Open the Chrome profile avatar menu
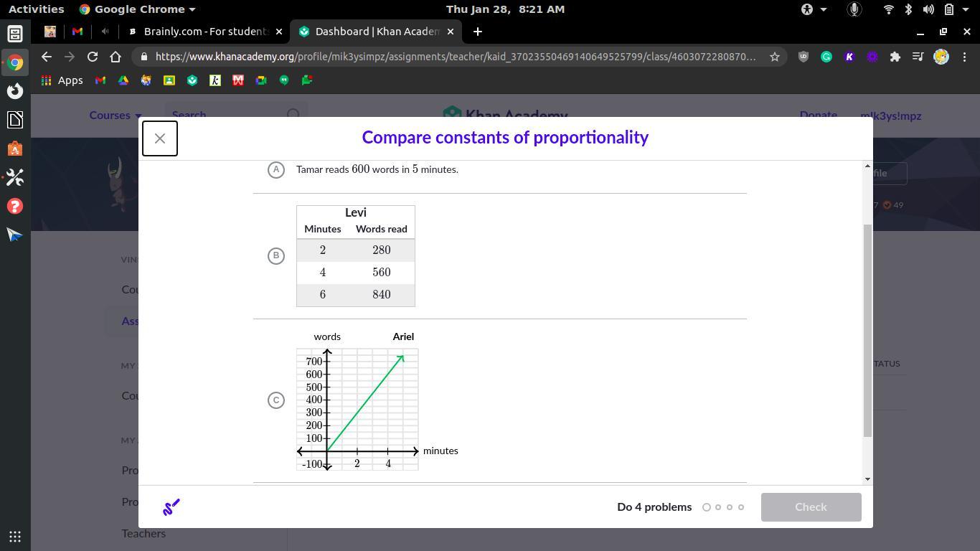980x551 pixels. point(941,57)
